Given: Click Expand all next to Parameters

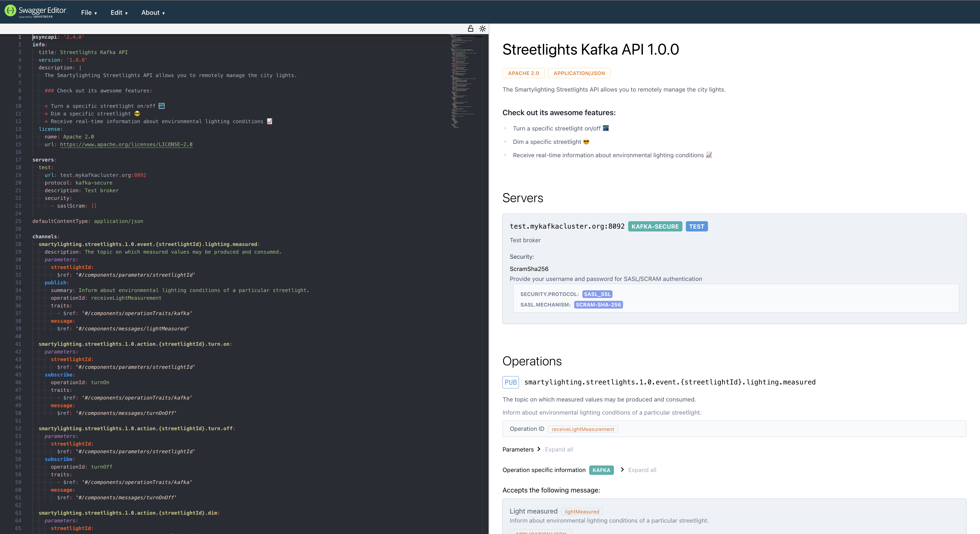Looking at the screenshot, I should coord(558,450).
